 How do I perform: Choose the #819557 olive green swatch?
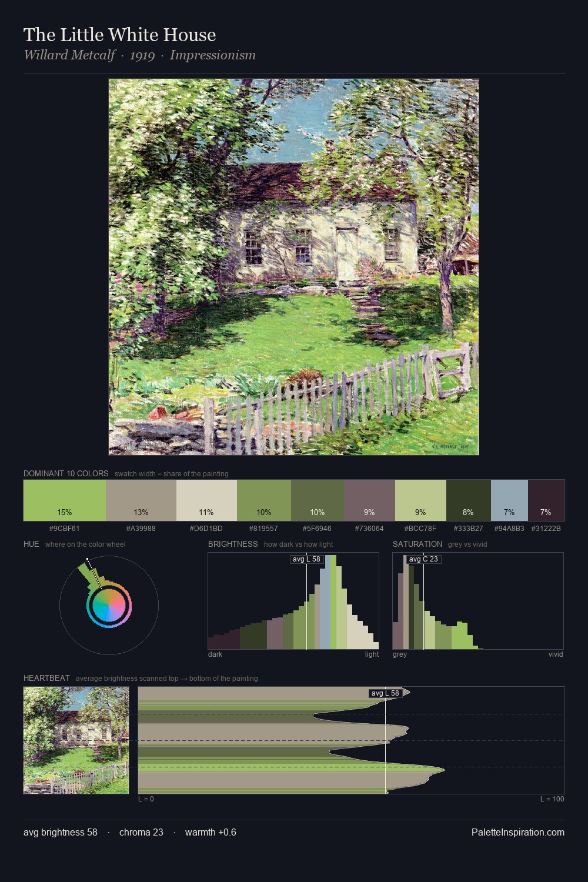[264, 500]
